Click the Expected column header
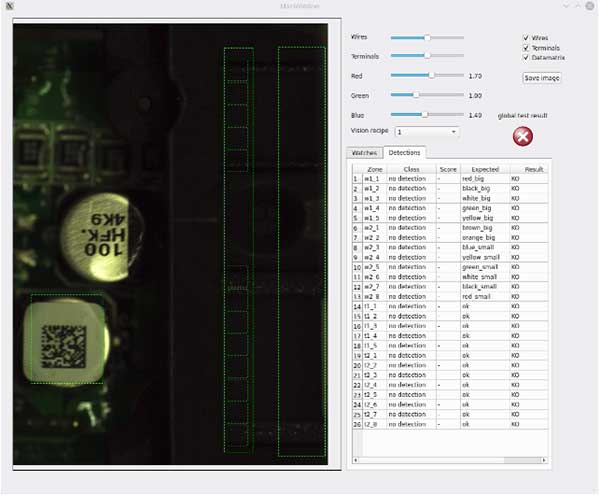 point(485,169)
